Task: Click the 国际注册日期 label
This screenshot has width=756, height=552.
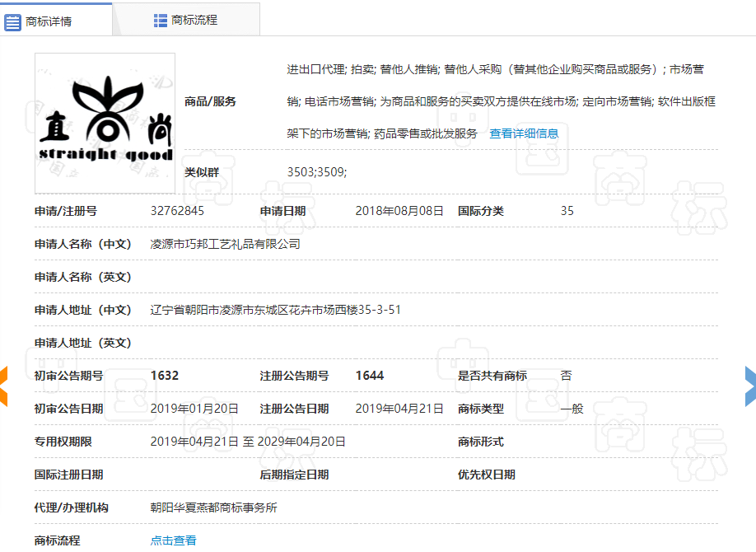Action: pos(68,475)
